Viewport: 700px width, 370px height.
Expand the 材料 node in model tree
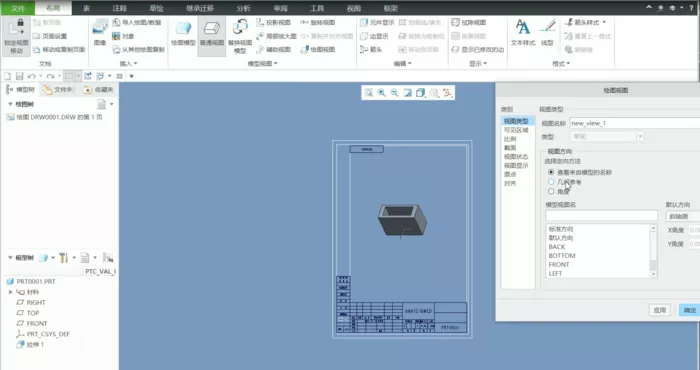[x=10, y=292]
